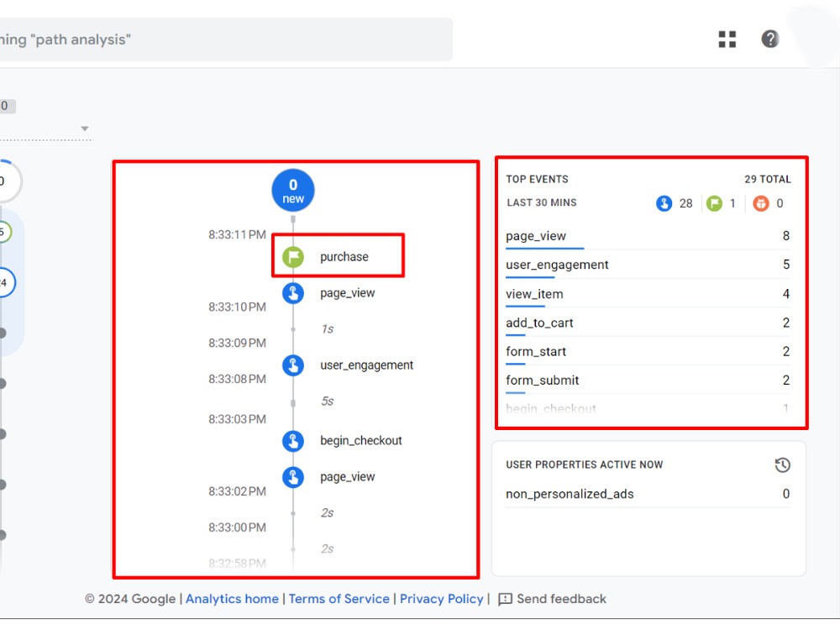Image resolution: width=840 pixels, height=630 pixels.
Task: Click the user_engagement event icon in the timeline
Action: (x=293, y=365)
